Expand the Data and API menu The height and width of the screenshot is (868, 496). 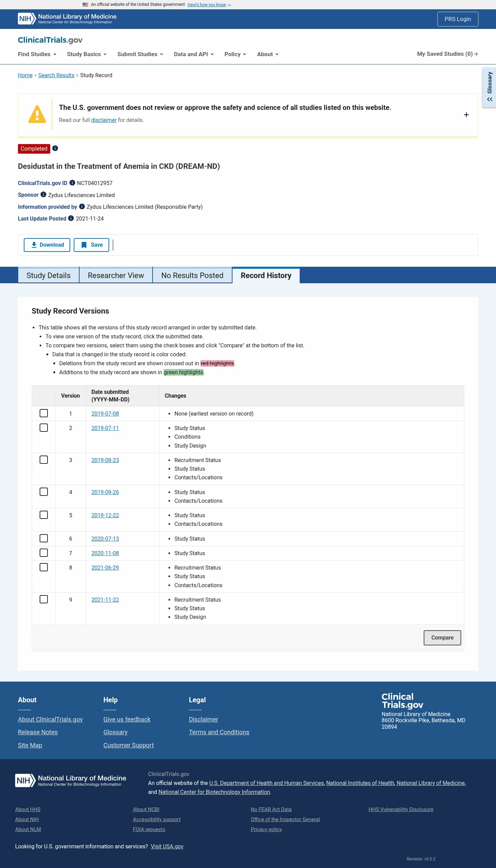(x=194, y=54)
